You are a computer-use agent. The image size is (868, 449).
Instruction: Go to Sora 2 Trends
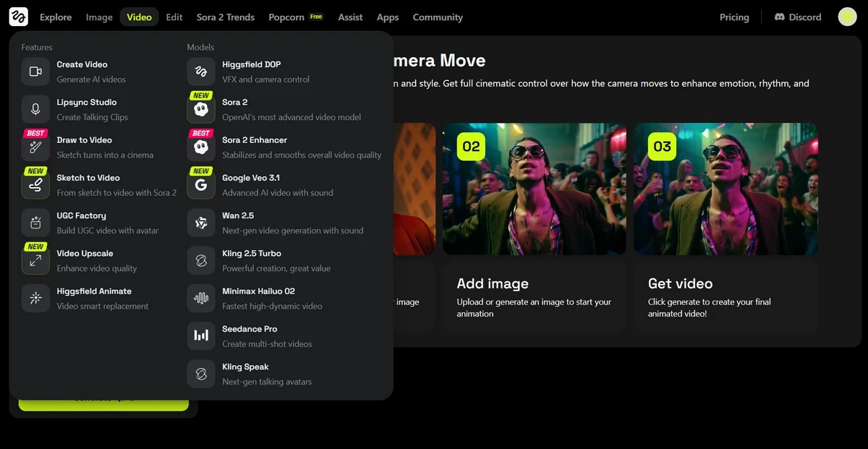pyautogui.click(x=226, y=17)
